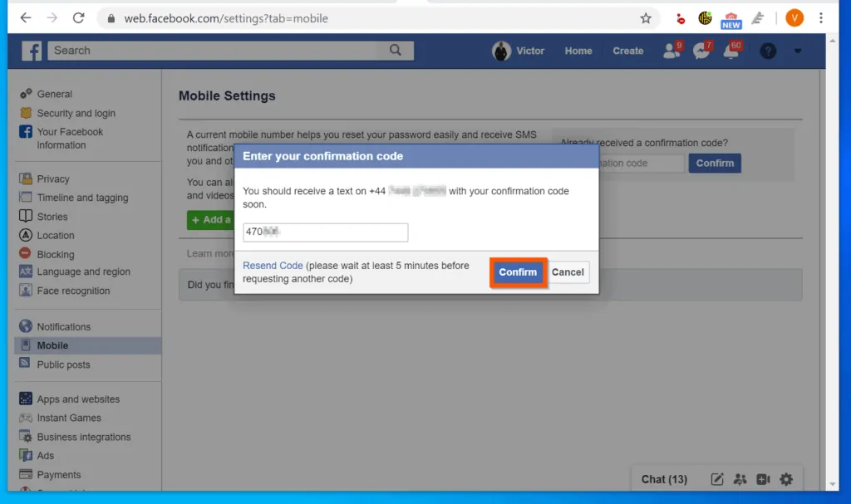The height and width of the screenshot is (504, 851).
Task: Open the Chrome three-dot menu
Action: tap(821, 18)
